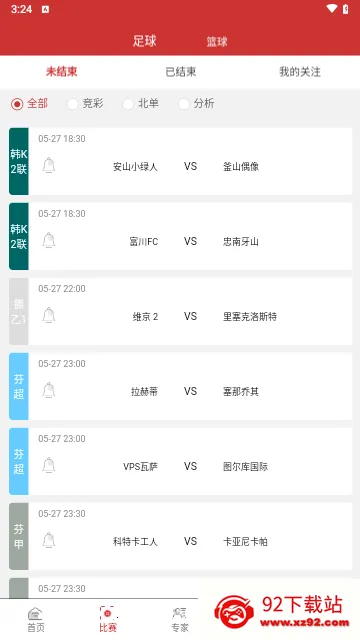Toggle bell icon for VPS瓦萨 match
This screenshot has height=640, width=360.
pos(49,466)
